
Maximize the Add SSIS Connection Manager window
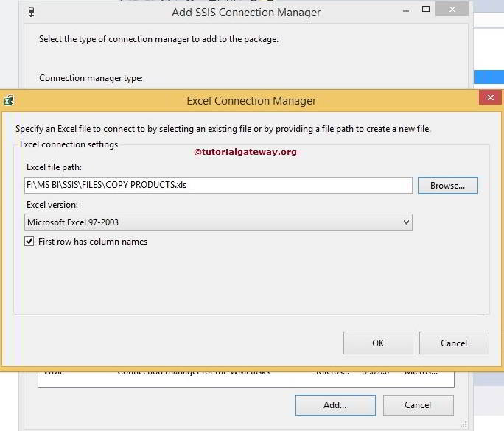coord(426,10)
